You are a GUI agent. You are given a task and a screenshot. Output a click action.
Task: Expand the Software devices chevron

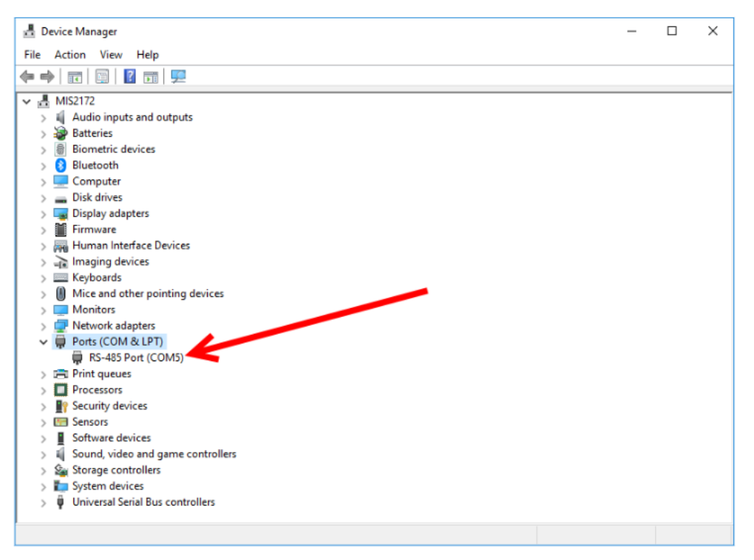[x=44, y=438]
